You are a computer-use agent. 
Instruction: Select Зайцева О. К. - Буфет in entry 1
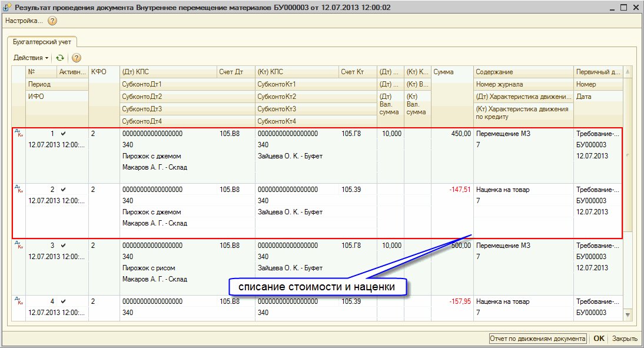(290, 156)
